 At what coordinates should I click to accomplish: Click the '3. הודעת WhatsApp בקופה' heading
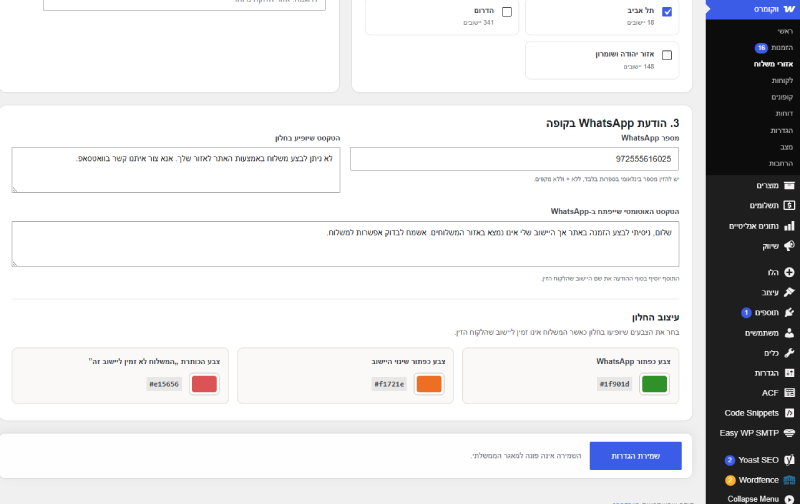(x=612, y=123)
